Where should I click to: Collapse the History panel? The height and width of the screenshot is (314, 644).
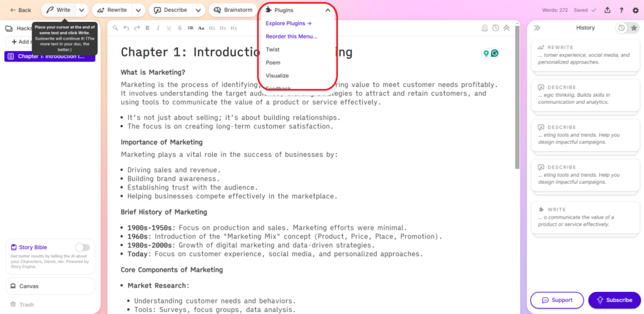click(x=536, y=28)
